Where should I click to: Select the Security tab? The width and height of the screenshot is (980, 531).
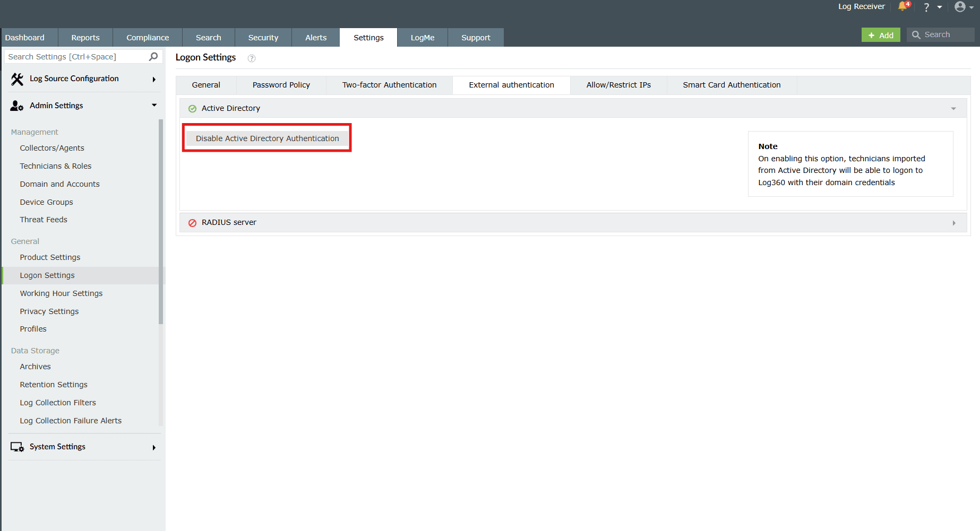pyautogui.click(x=263, y=38)
